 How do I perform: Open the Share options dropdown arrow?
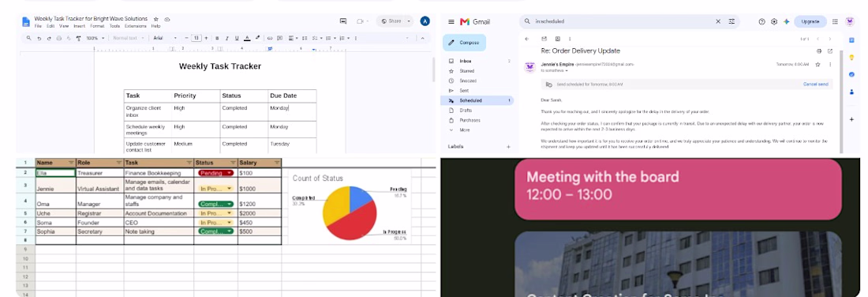[409, 21]
